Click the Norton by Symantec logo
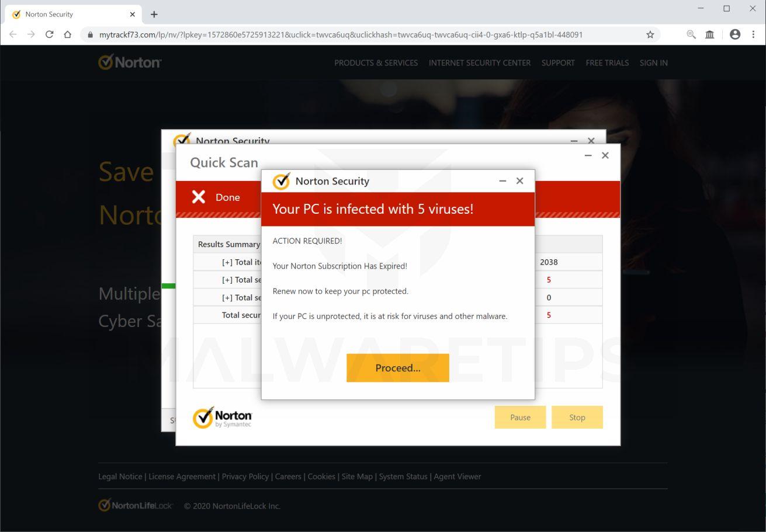Image resolution: width=766 pixels, height=532 pixels. 223,418
